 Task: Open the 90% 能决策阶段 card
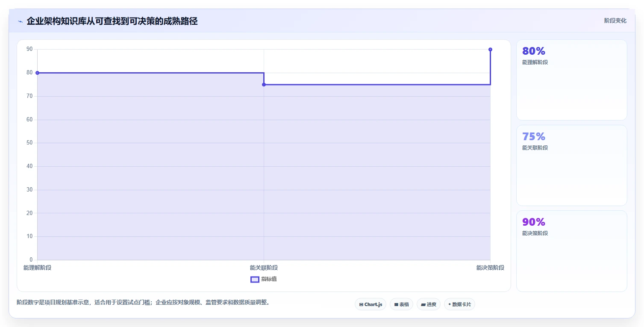click(x=572, y=251)
